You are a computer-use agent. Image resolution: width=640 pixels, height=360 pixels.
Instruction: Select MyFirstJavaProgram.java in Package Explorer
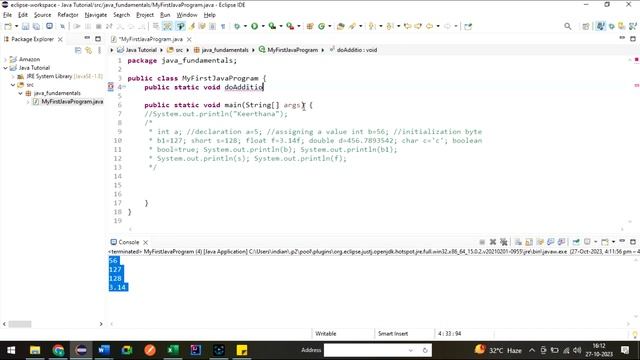click(72, 102)
